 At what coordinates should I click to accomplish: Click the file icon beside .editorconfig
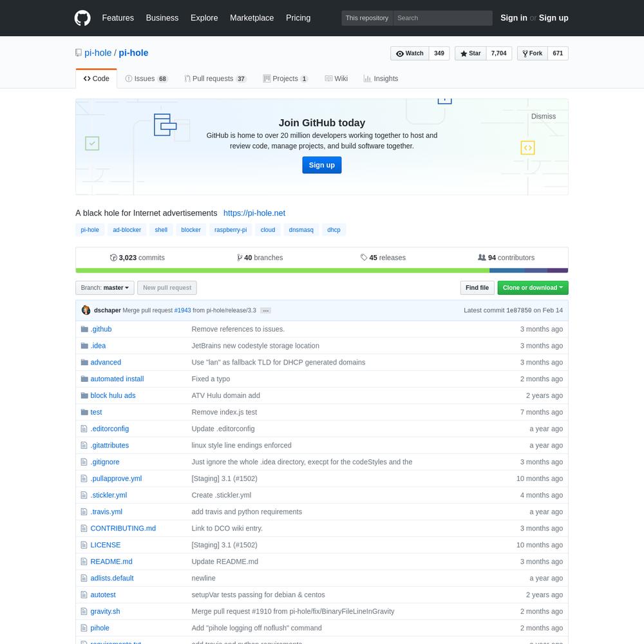(84, 429)
